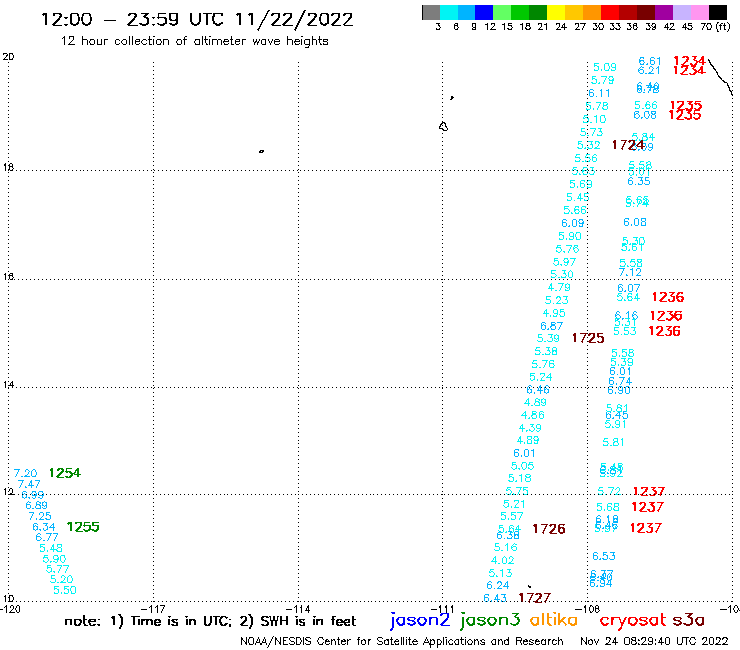Click the "6.09" wave height value
The width and height of the screenshot is (740, 650).
coord(573,223)
